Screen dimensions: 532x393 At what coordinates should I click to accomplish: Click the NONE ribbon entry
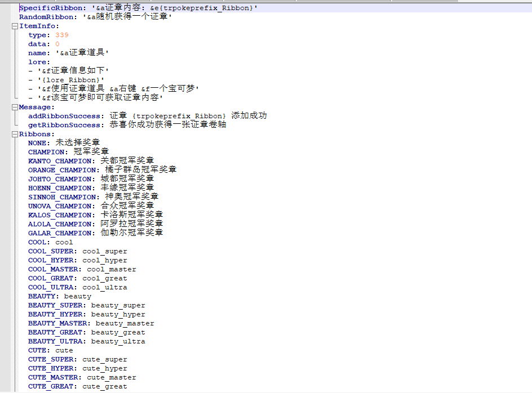[x=64, y=143]
